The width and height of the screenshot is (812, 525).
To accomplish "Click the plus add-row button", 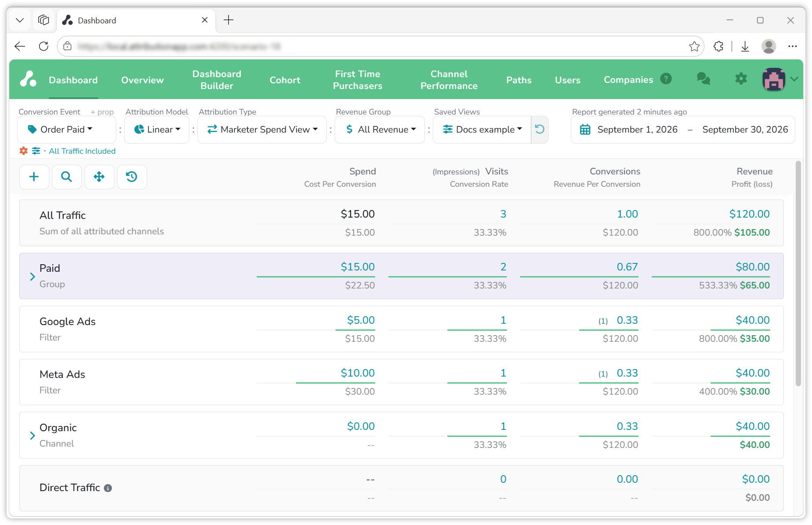I will 34,177.
